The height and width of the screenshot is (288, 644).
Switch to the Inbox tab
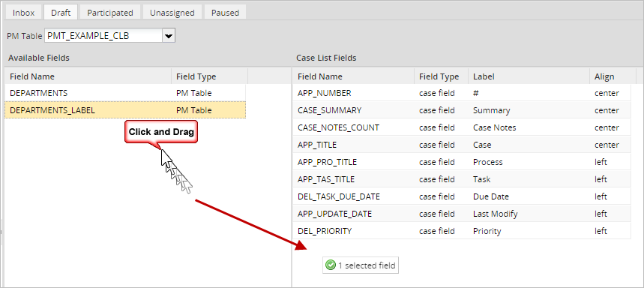pyautogui.click(x=23, y=13)
